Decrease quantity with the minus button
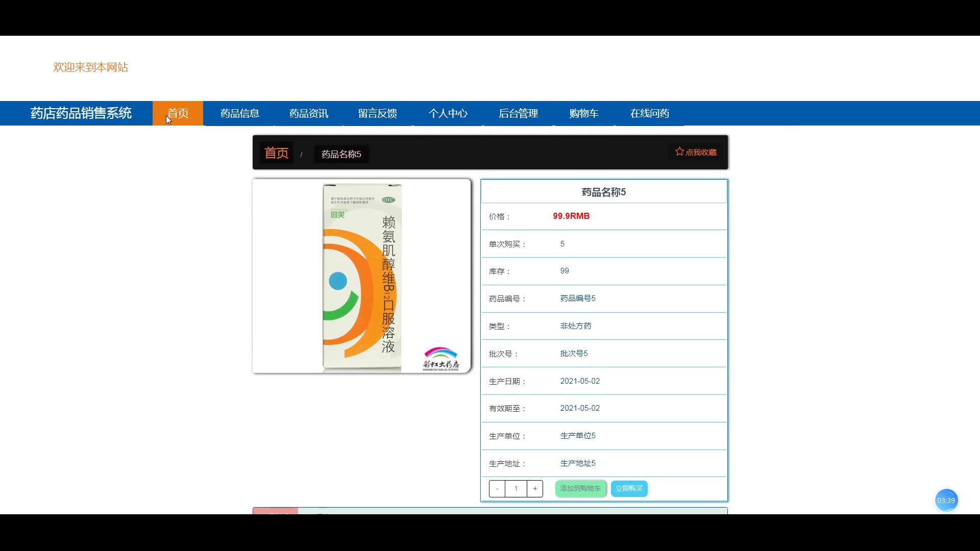The width and height of the screenshot is (980, 551). tap(497, 489)
